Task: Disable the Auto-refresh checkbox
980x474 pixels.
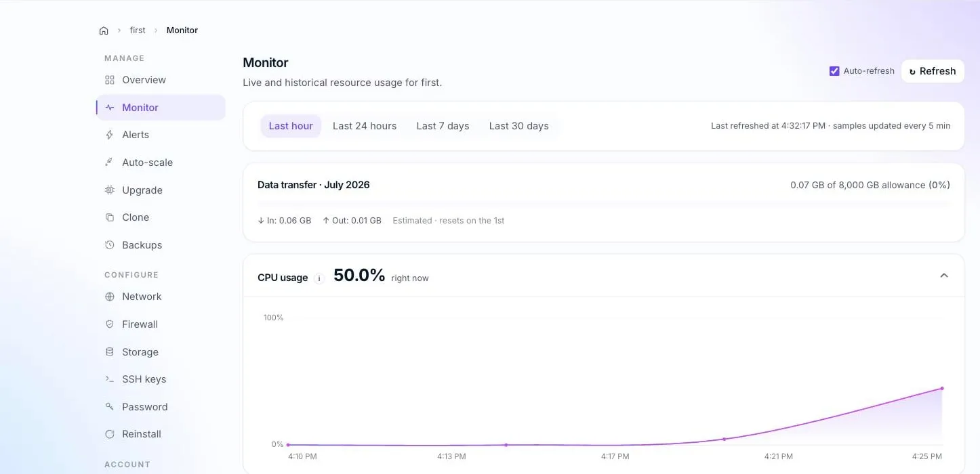Action: point(834,71)
